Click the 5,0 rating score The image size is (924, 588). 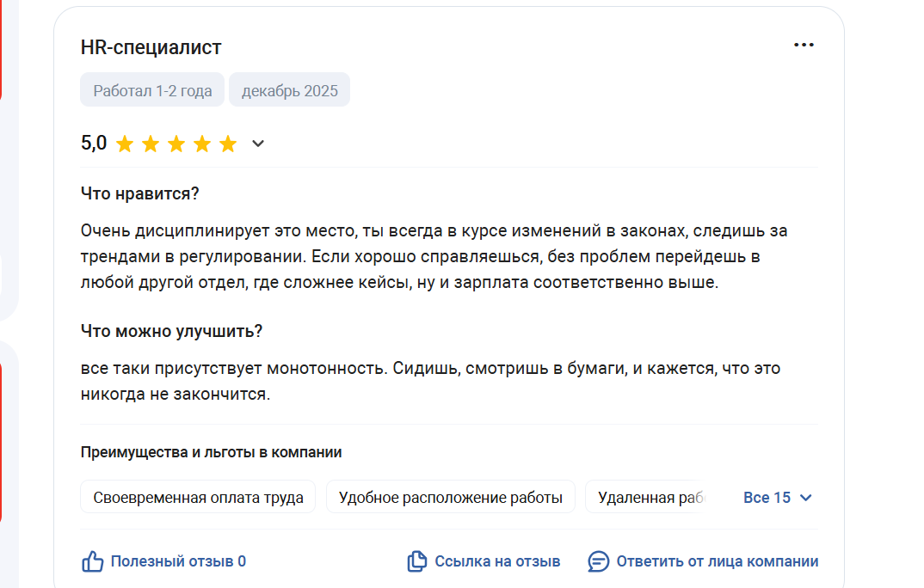tap(94, 144)
